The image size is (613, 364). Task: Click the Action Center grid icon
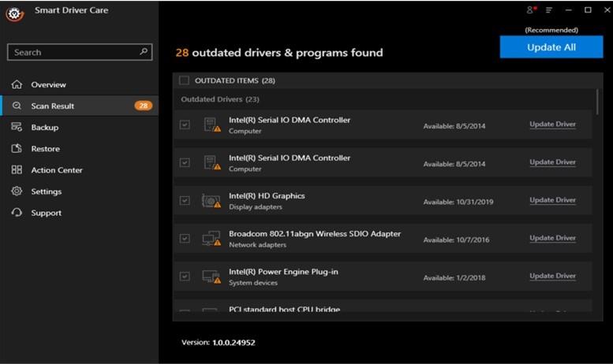tap(17, 170)
